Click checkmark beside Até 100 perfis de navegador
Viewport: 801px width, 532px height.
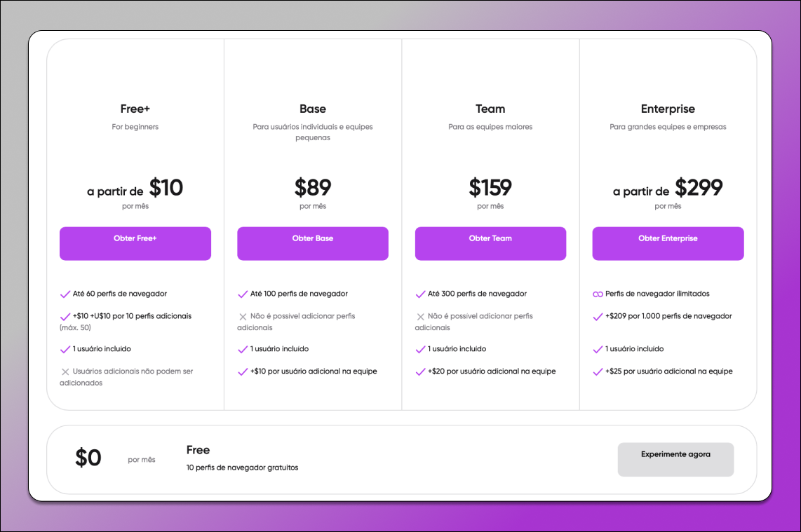[243, 294]
